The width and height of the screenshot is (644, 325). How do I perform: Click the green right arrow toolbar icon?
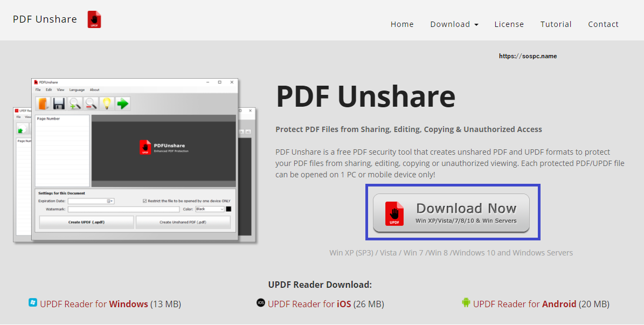(122, 103)
